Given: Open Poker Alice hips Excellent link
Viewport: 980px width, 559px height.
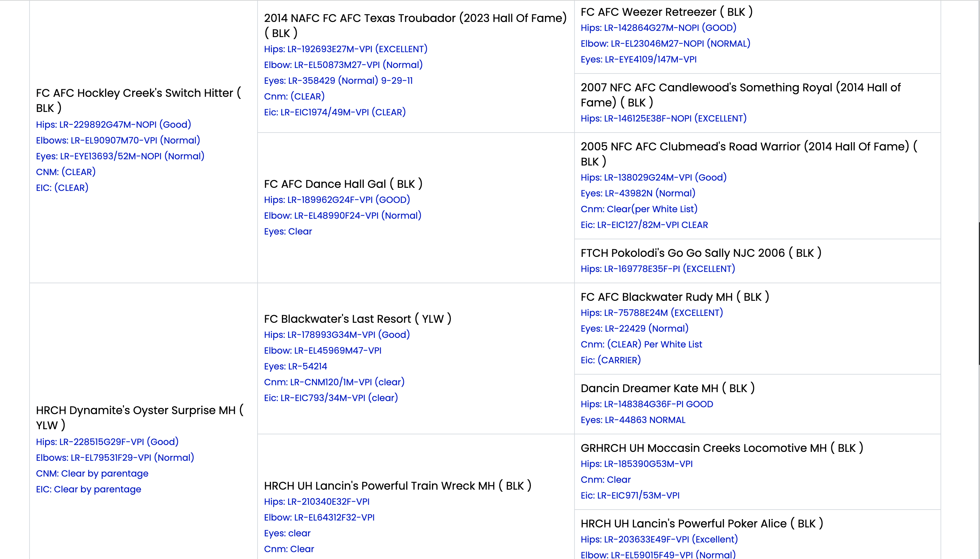Looking at the screenshot, I should click(x=659, y=539).
